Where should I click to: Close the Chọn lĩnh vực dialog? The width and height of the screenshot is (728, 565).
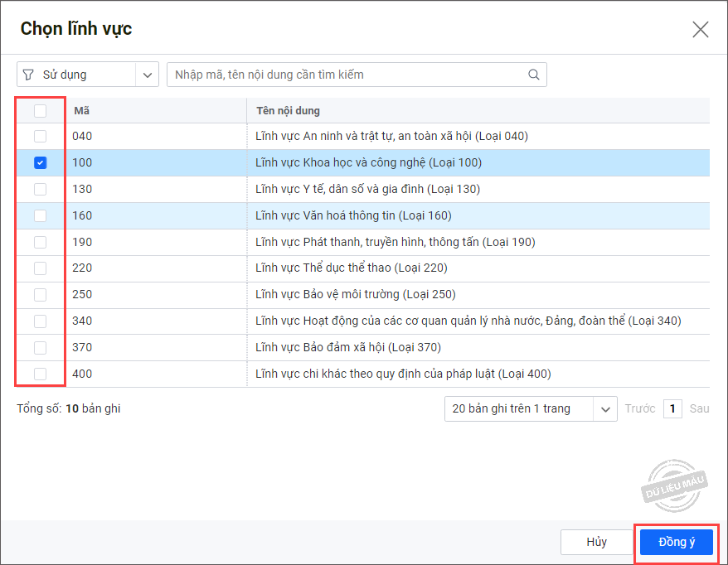click(x=700, y=30)
